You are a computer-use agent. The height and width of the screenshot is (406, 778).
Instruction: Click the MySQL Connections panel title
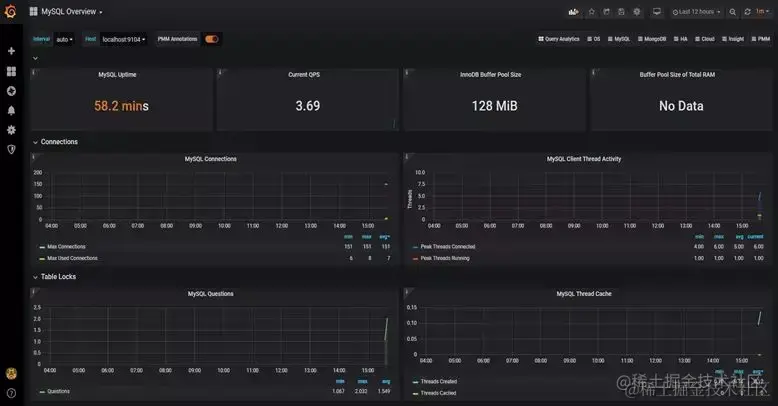(210, 159)
